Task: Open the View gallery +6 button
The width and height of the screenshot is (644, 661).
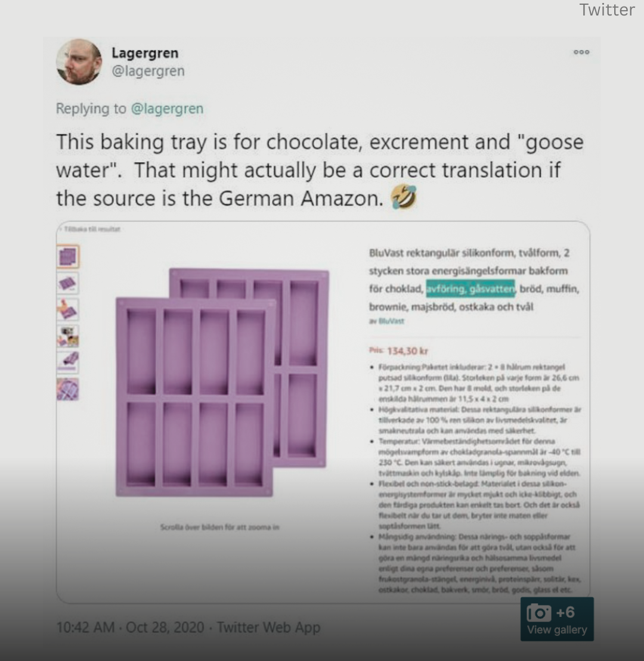Action: (x=557, y=619)
